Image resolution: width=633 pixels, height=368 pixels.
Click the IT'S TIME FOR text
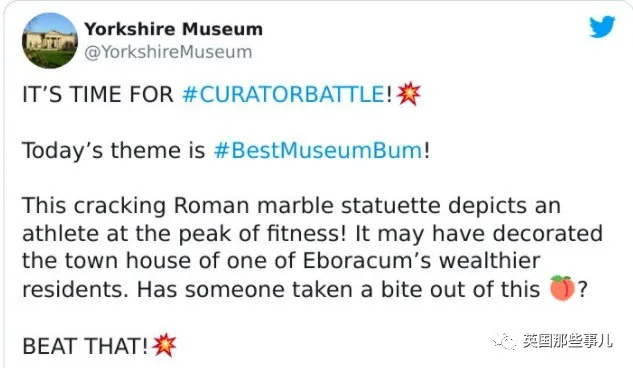pos(98,94)
